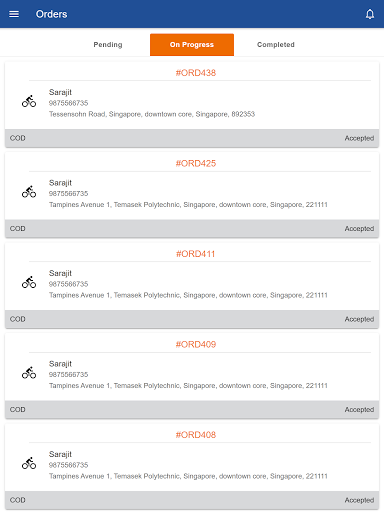Open order #ORD409 heading
This screenshot has width=384, height=512.
[x=196, y=344]
